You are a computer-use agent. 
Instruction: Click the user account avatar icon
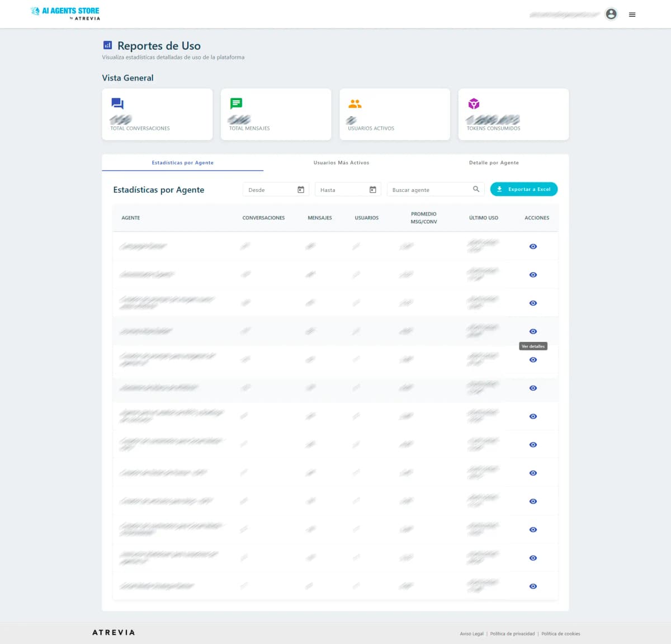611,14
